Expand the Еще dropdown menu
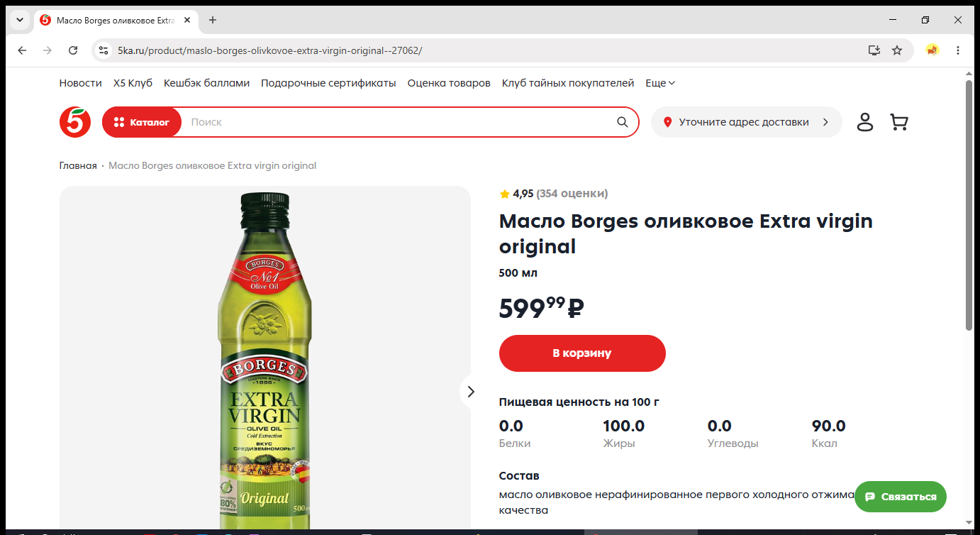Viewport: 980px width, 535px height. 660,83
